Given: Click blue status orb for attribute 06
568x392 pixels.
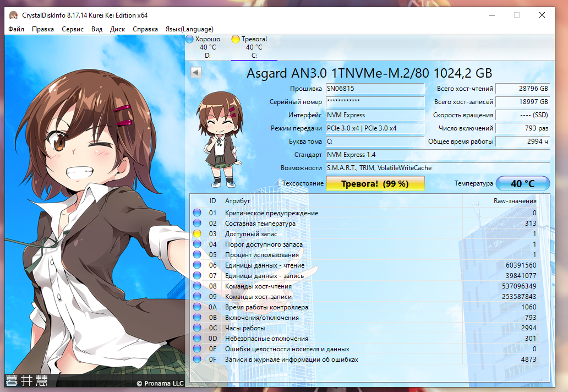Looking at the screenshot, I should click(x=197, y=265).
